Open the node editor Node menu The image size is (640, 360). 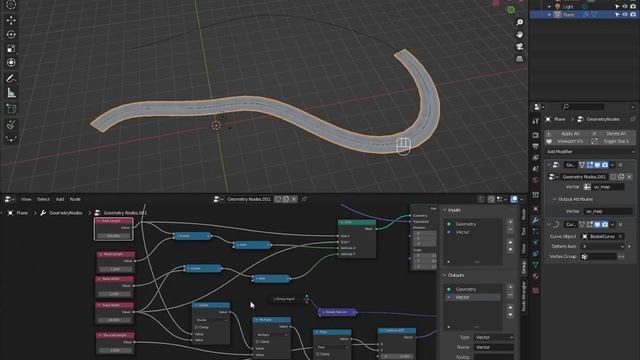[75, 199]
